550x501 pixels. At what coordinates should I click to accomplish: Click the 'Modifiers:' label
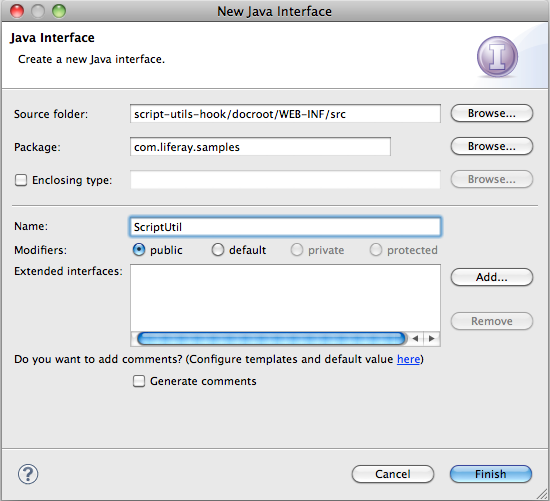tap(40, 250)
